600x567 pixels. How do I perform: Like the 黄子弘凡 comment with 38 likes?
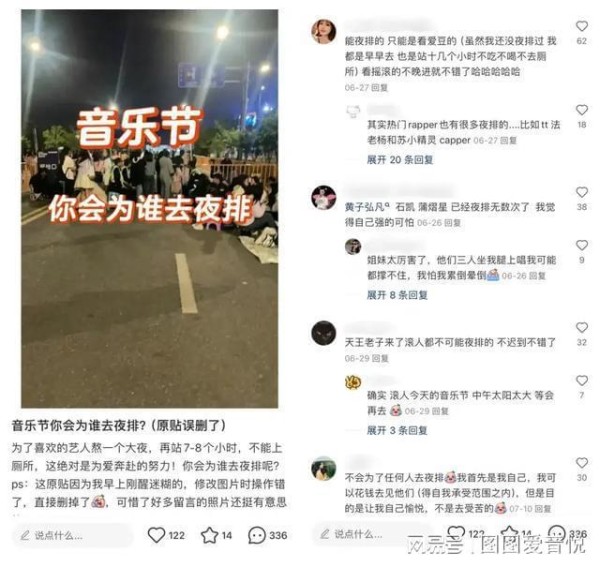582,192
